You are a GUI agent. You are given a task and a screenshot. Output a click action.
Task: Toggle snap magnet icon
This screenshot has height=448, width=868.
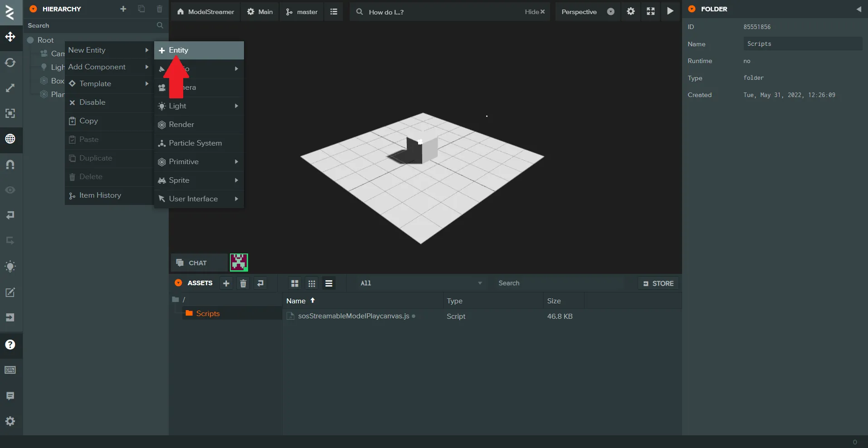[10, 164]
